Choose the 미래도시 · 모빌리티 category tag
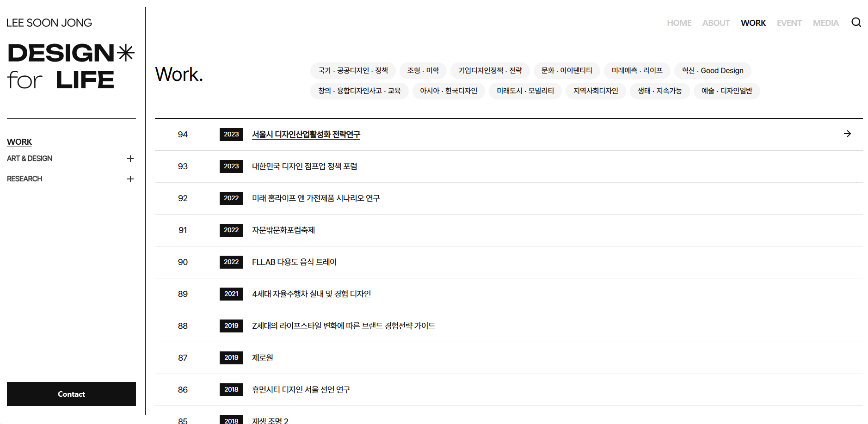The image size is (868, 424). [x=525, y=91]
